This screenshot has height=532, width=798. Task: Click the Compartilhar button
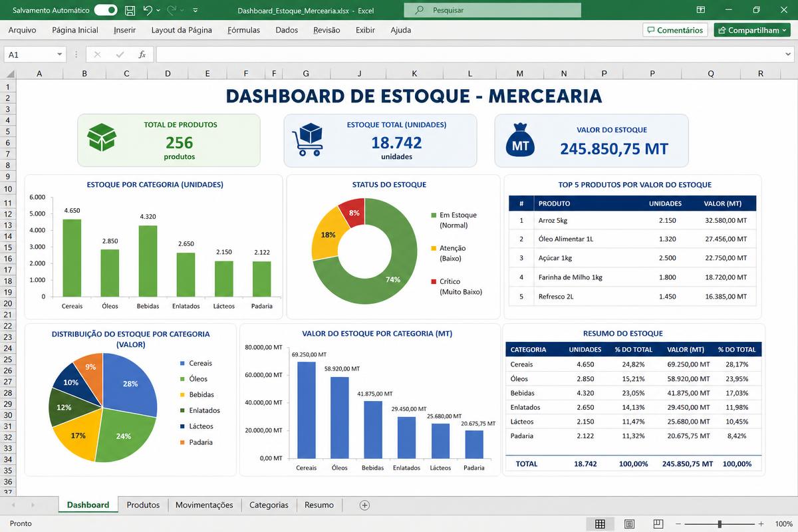pyautogui.click(x=752, y=30)
